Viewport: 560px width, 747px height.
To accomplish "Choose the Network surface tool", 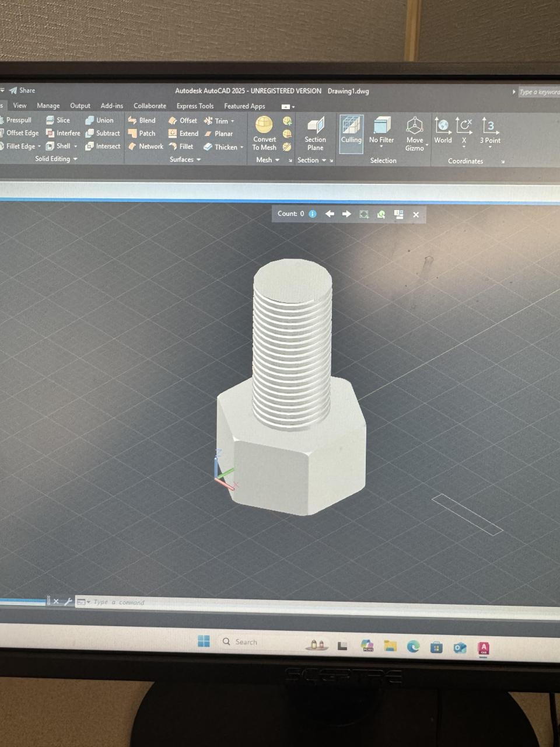I will point(145,146).
